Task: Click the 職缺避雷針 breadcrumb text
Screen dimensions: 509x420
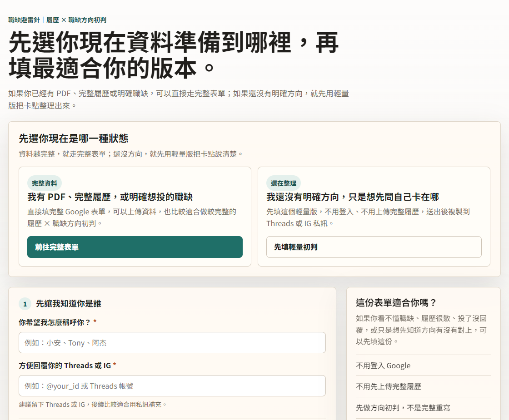Action: tap(24, 20)
